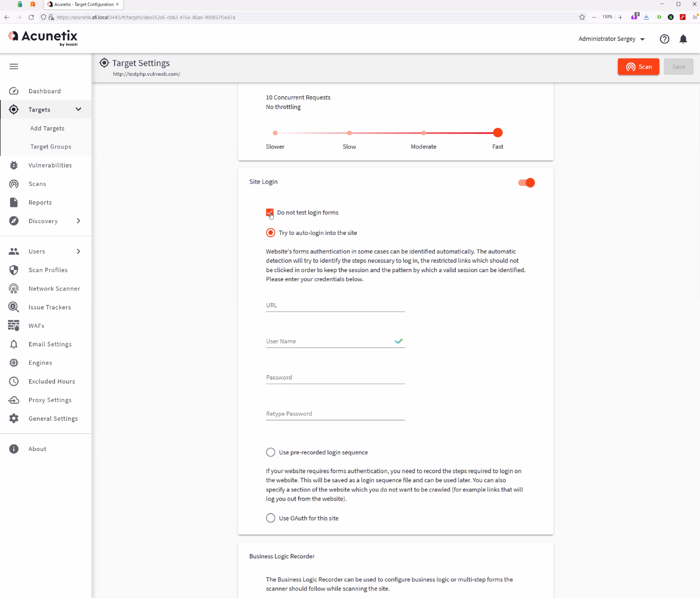Toggle the hamburger sidebar menu icon
This screenshot has height=598, width=700.
pyautogui.click(x=14, y=66)
